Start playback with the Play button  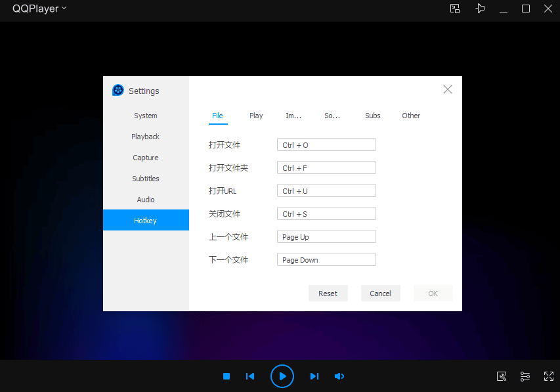pos(282,376)
